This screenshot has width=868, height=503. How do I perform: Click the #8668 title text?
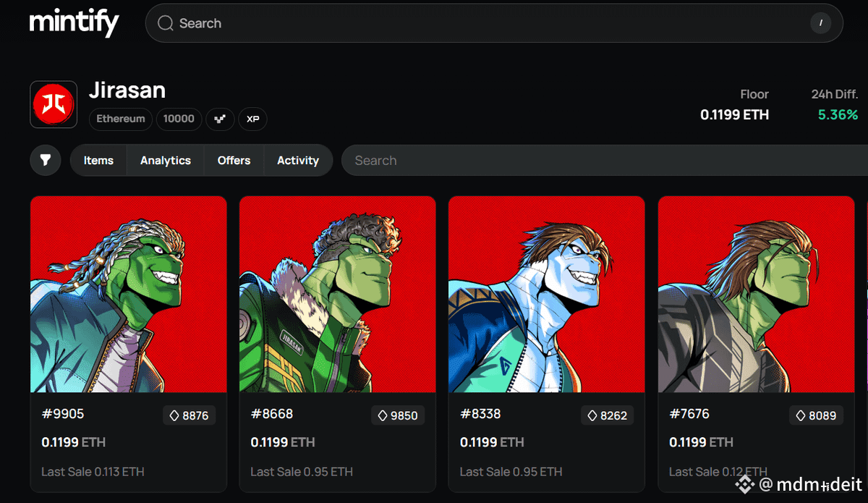click(x=272, y=414)
